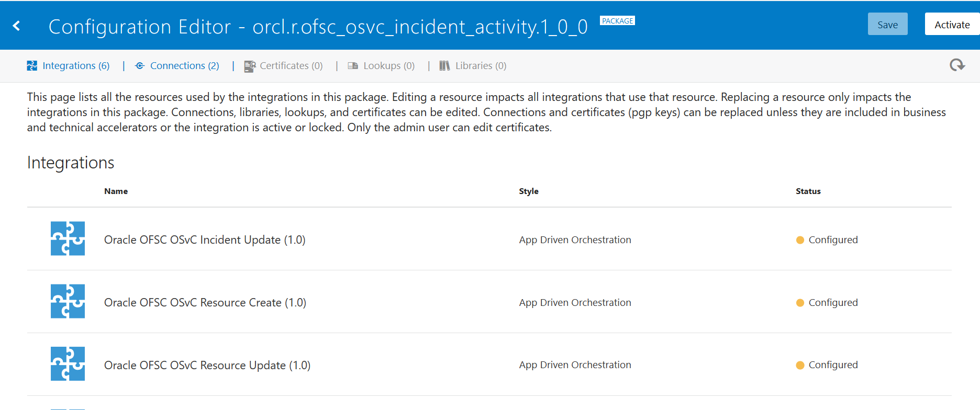Go back using the left chevron arrow
The image size is (980, 410).
(x=17, y=26)
